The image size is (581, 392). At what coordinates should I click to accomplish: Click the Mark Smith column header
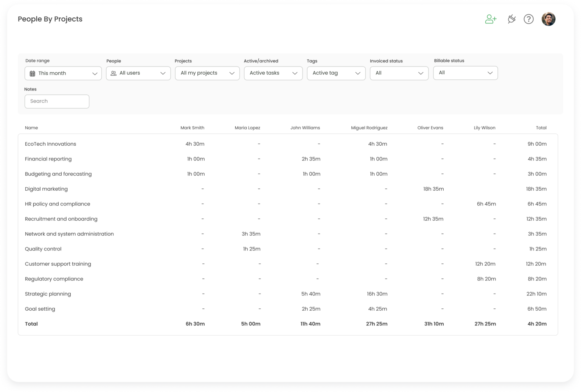pyautogui.click(x=193, y=128)
